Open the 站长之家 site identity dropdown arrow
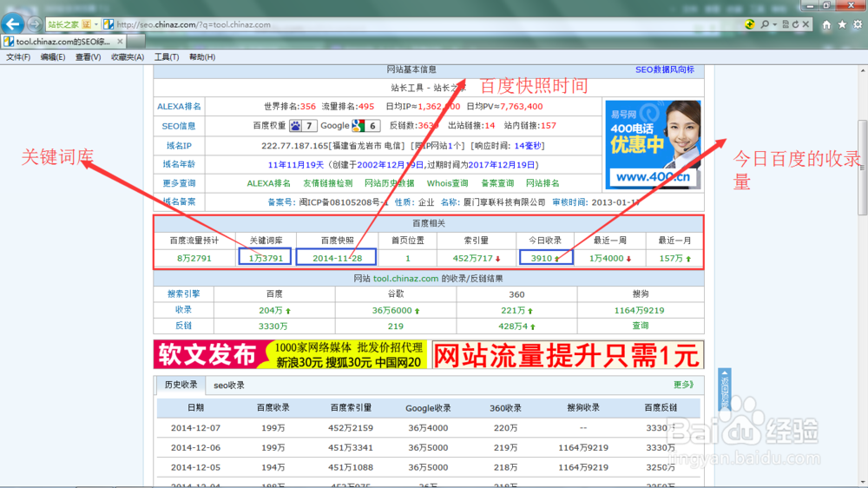The image size is (868, 488). [95, 24]
